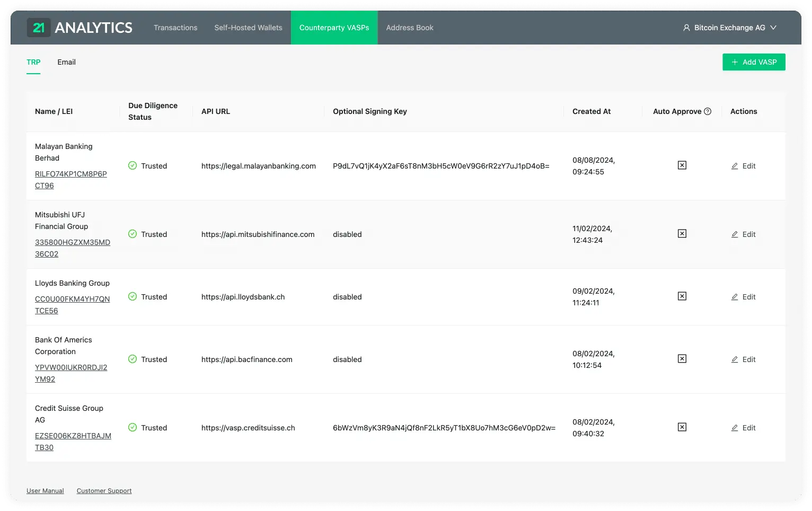
Task: Open the Auto Approve help question-mark icon
Action: tap(708, 111)
